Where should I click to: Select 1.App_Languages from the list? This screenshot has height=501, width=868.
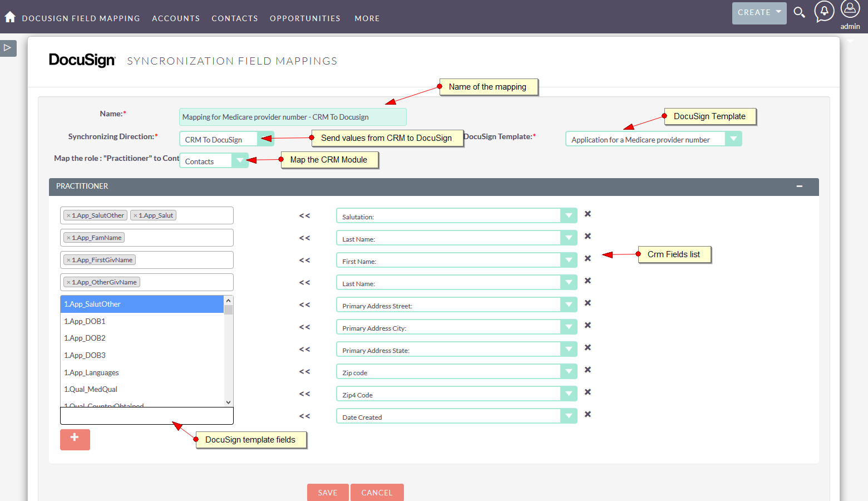click(142, 372)
